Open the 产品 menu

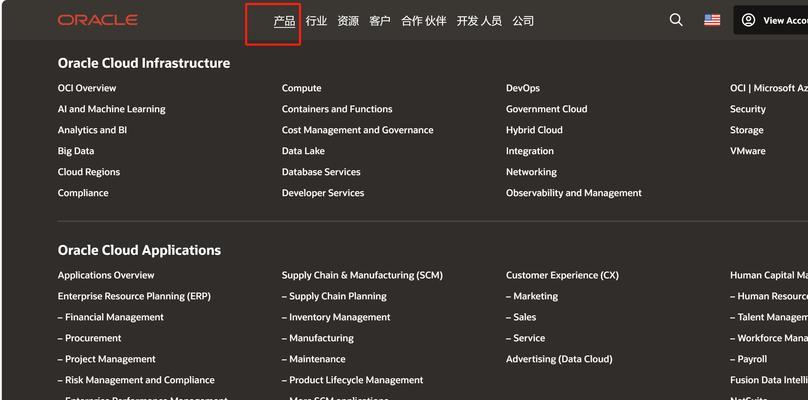point(284,21)
